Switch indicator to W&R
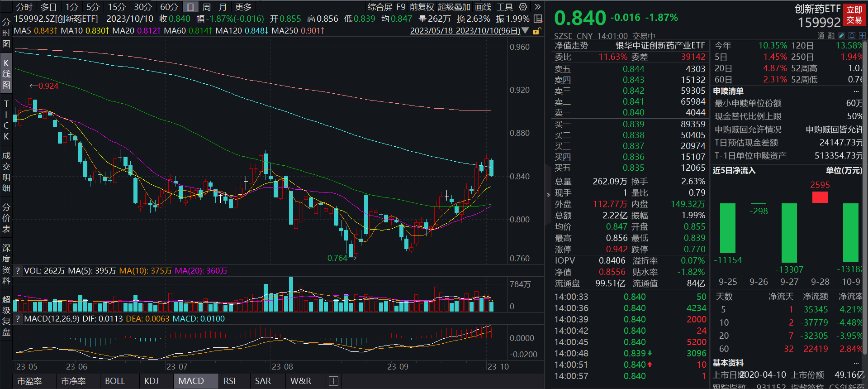The image size is (868, 389). [301, 381]
